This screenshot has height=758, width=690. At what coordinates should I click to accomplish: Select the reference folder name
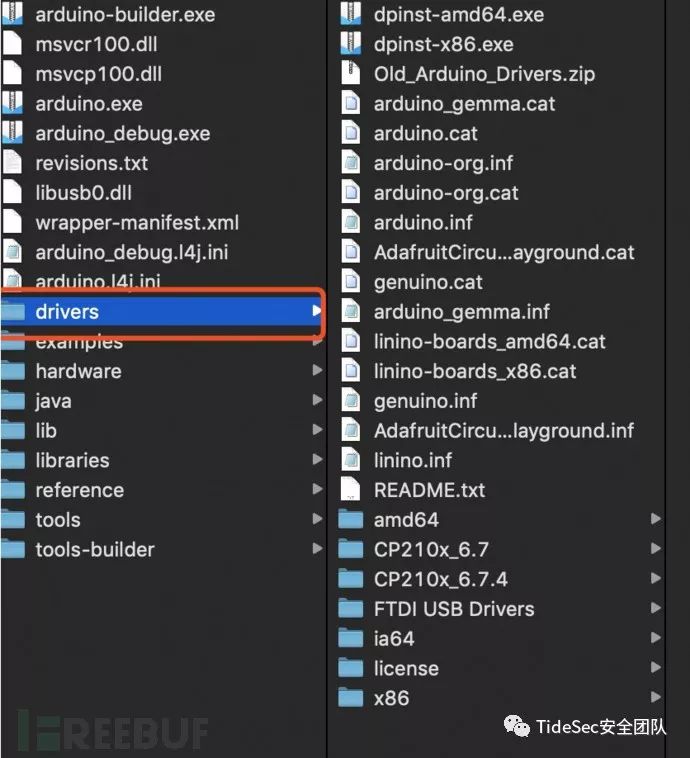click(x=80, y=490)
